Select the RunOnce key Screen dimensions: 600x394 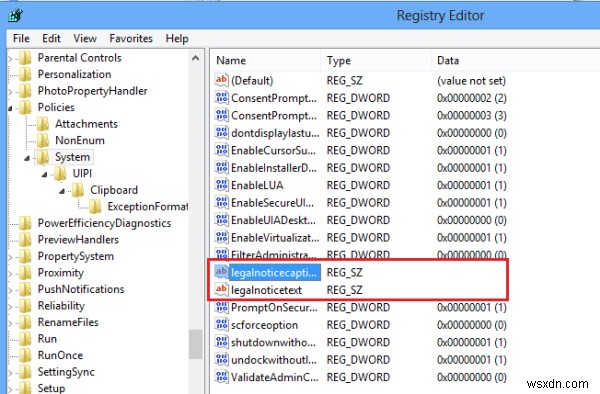click(60, 355)
